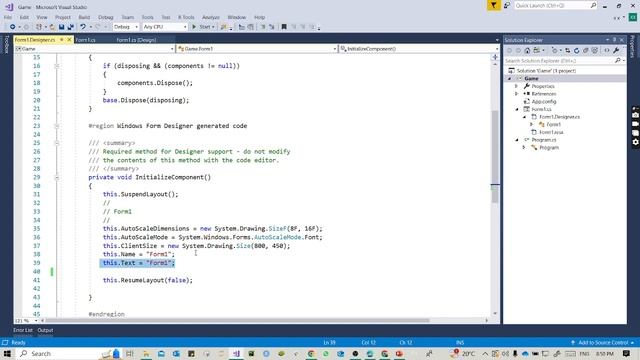Open the Windows Start button
Screen dimensions: 640x360
(x=7, y=353)
